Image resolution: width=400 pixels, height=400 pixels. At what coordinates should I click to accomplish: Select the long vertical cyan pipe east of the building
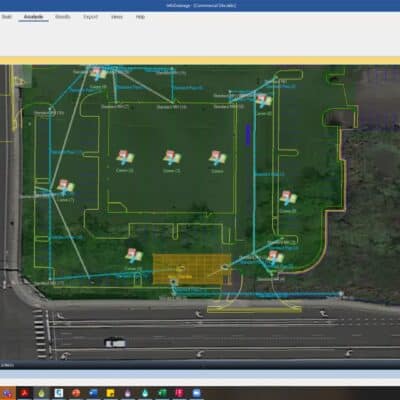(254, 173)
